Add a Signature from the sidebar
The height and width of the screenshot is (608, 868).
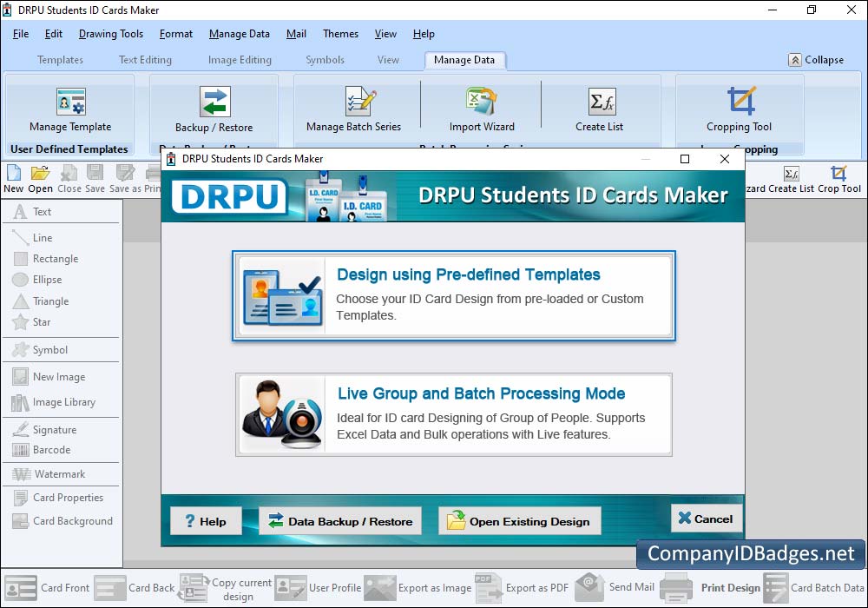tap(44, 430)
